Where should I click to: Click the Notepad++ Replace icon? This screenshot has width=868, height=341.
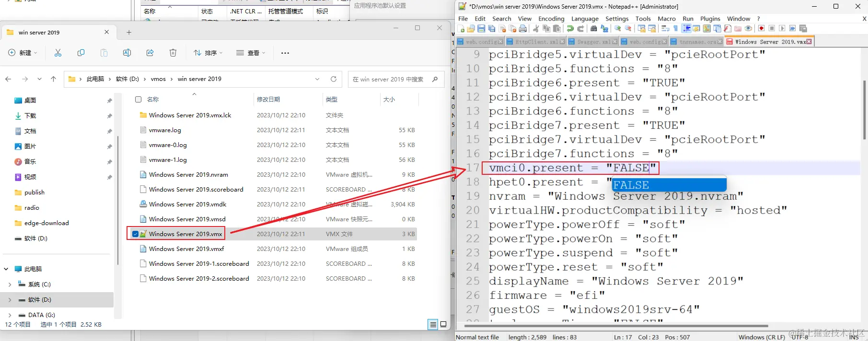point(604,29)
